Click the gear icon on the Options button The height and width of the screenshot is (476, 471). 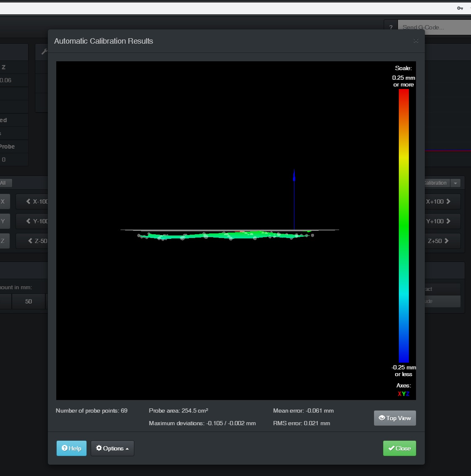pos(99,448)
